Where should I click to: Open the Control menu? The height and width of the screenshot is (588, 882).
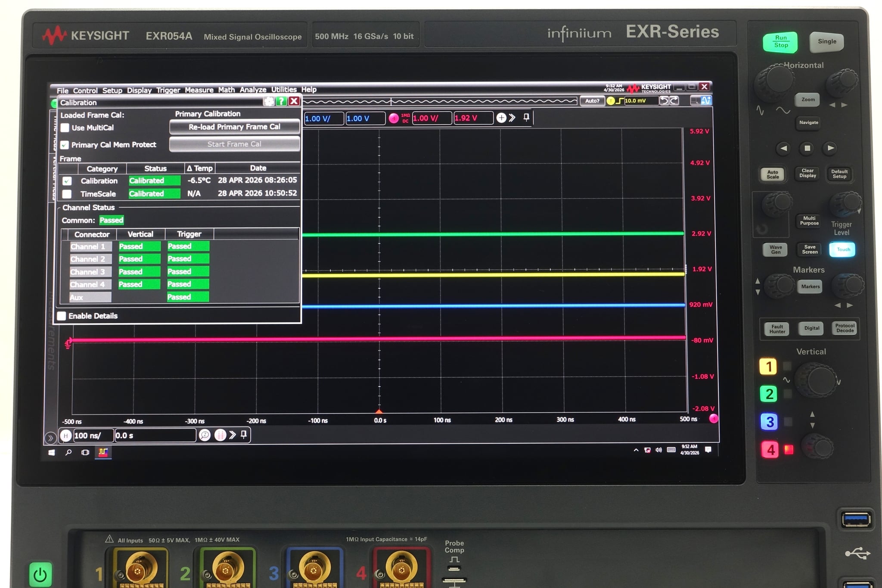[x=85, y=90]
